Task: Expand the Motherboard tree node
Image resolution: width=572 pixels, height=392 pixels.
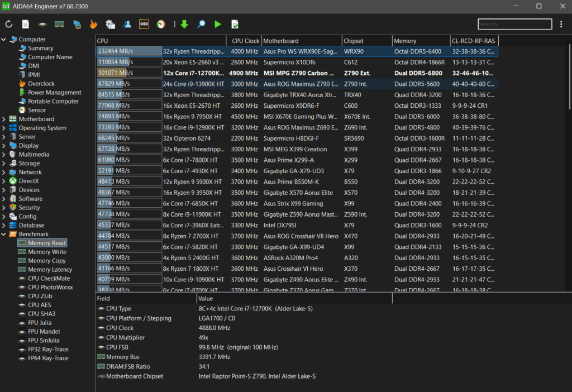Action: click(4, 118)
